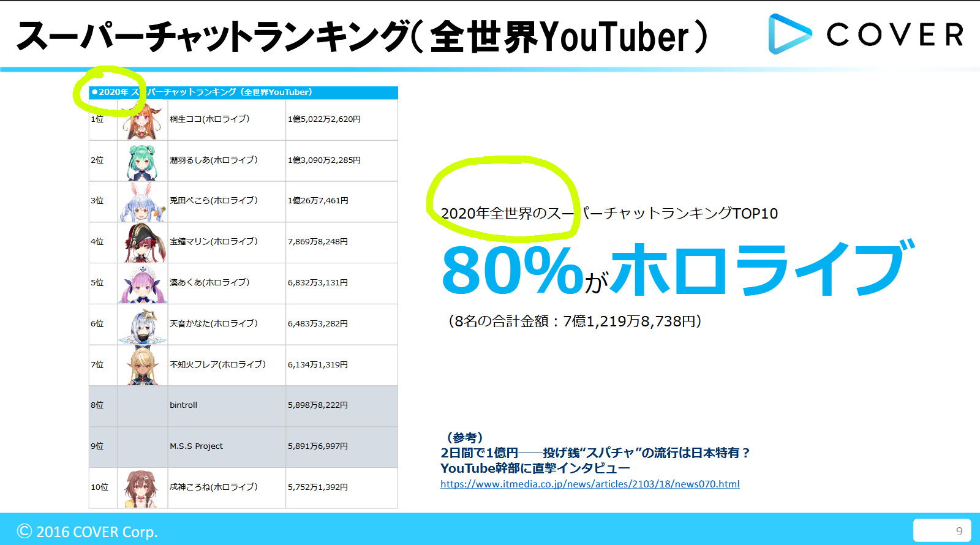Select the COVER wordmark text
The image size is (980, 545).
point(895,34)
